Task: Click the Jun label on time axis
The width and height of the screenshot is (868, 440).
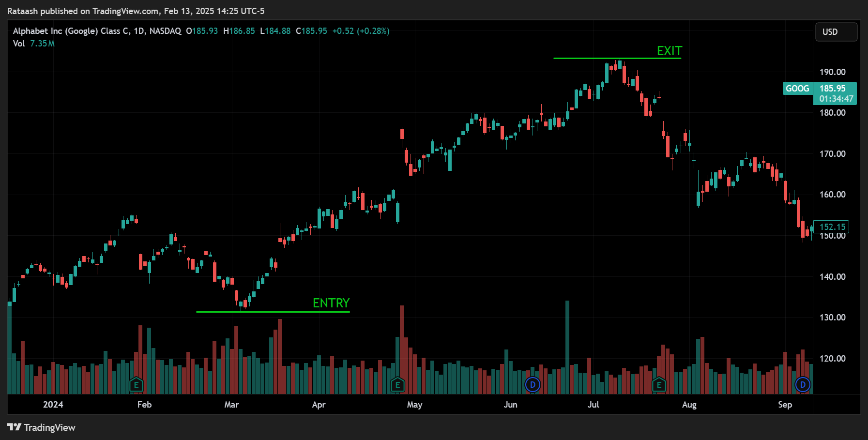Action: point(510,405)
